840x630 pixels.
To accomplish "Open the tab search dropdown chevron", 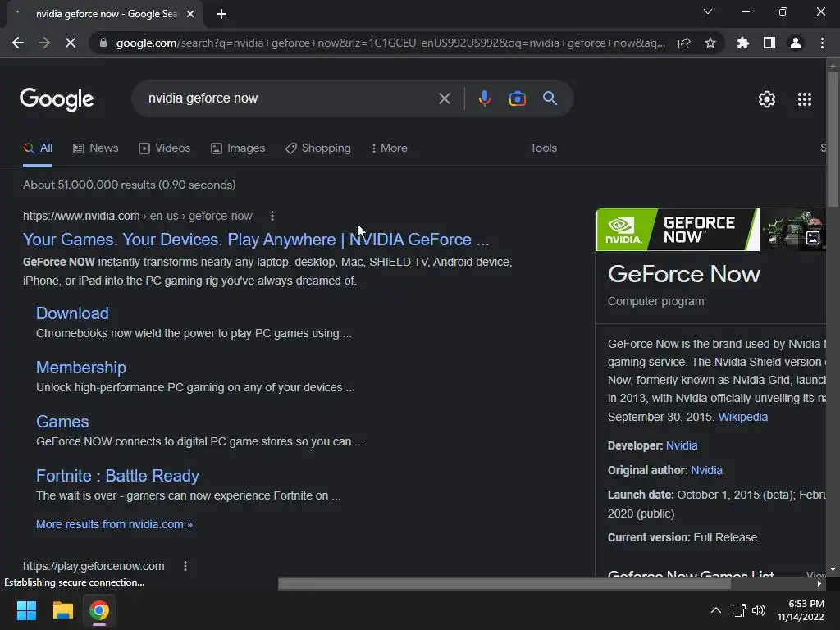I will [708, 11].
